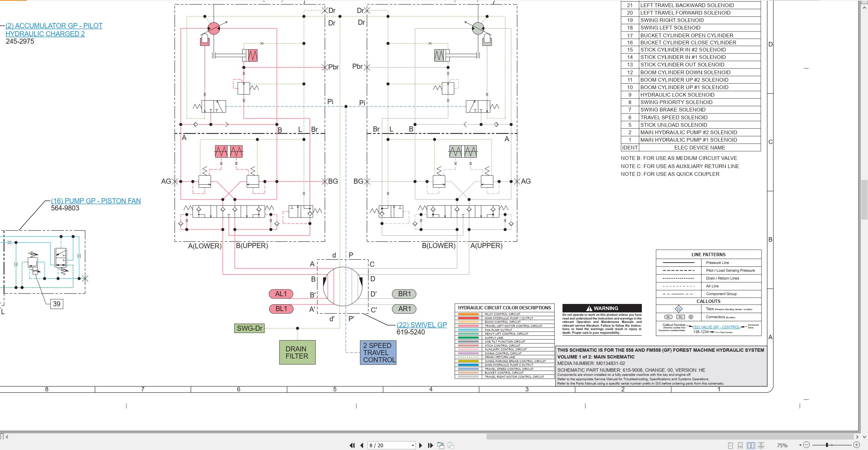Go to the first page of the document
This screenshot has height=450, width=868.
(x=352, y=445)
